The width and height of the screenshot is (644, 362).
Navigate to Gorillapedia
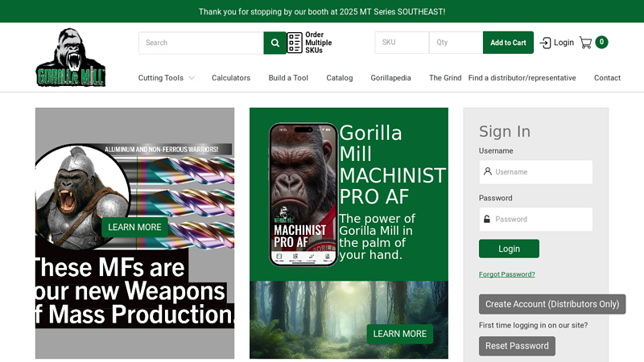pyautogui.click(x=390, y=78)
